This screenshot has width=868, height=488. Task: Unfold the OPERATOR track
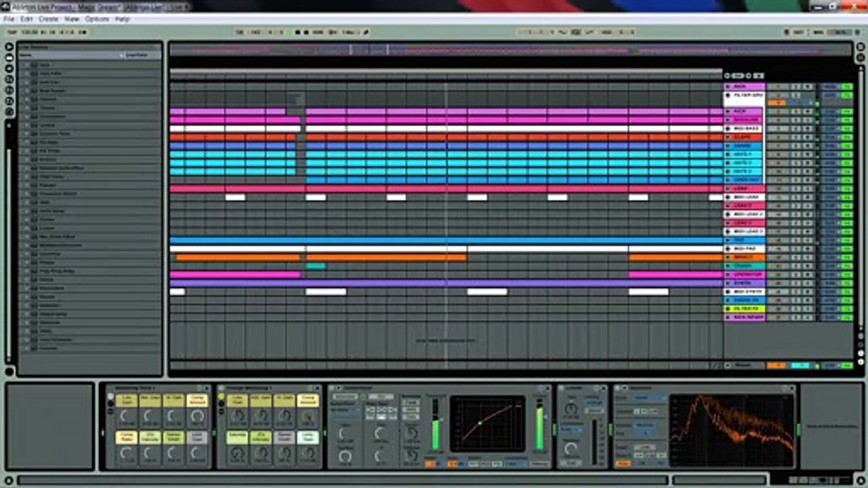[x=728, y=274]
